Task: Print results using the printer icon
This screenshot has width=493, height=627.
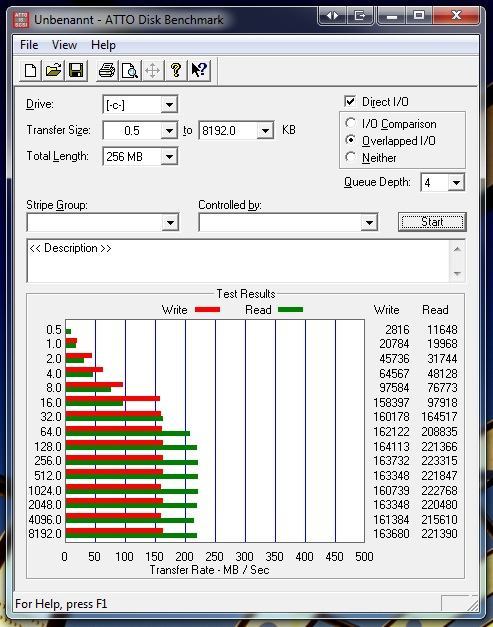Action: [x=107, y=71]
